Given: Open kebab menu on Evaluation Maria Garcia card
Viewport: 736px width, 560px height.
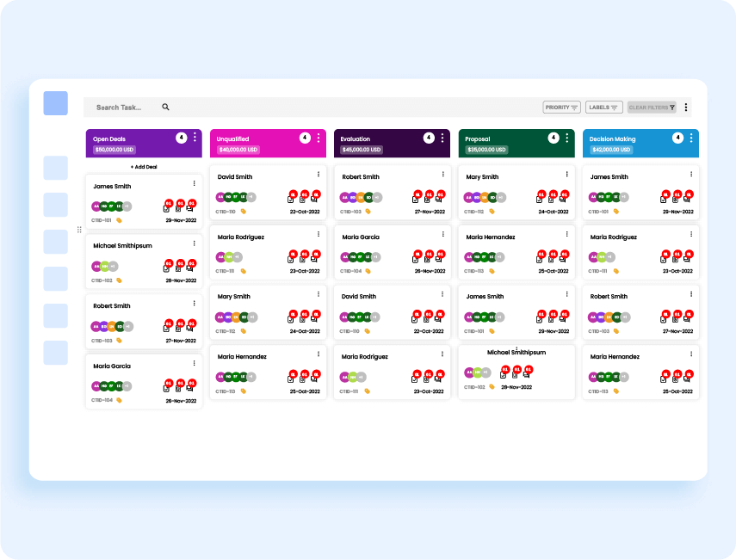Looking at the screenshot, I should point(442,234).
